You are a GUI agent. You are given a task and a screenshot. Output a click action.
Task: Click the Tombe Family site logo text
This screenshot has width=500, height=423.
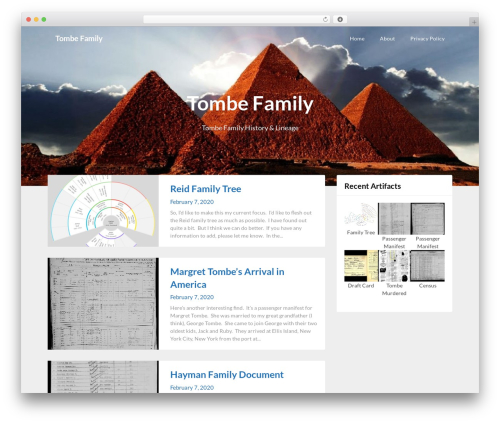79,39
